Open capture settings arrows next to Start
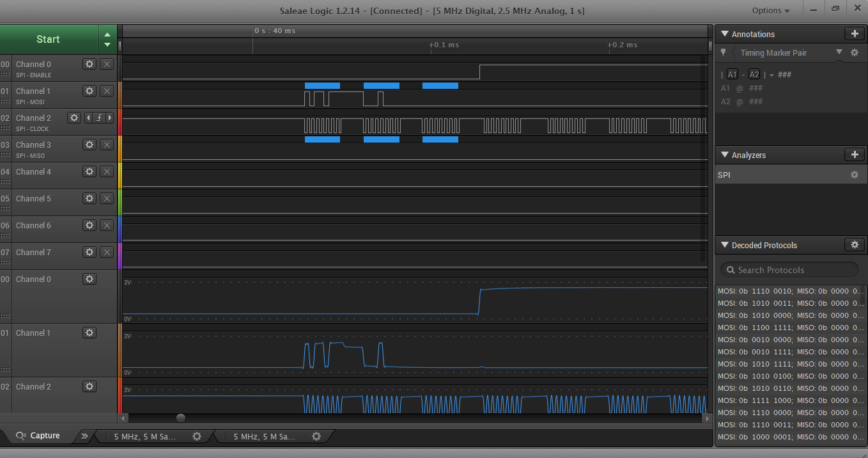 click(107, 40)
